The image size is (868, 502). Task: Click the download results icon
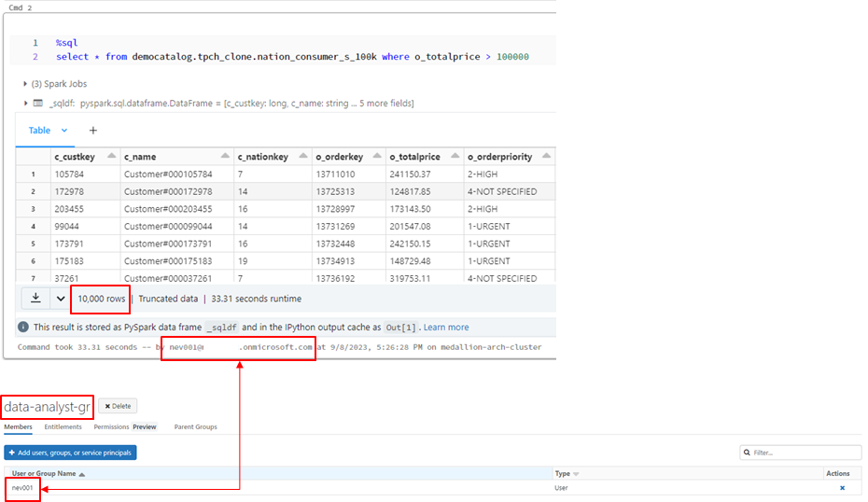[x=35, y=299]
